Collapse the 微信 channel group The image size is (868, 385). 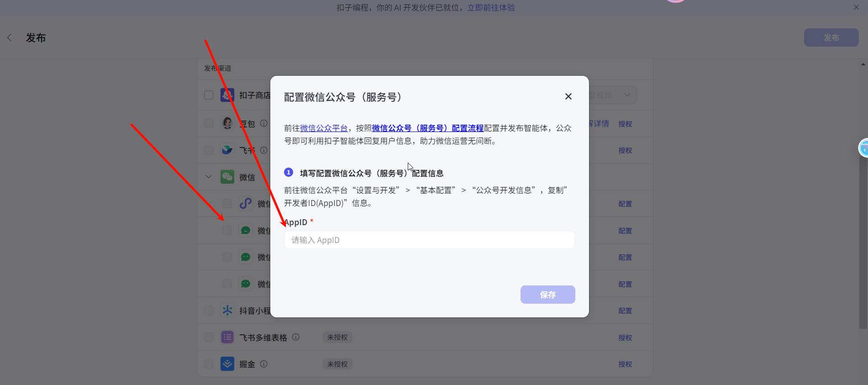[209, 177]
